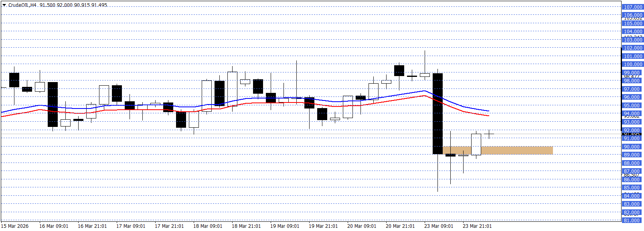Click the 23 Mar 21:01 time label

477,226
